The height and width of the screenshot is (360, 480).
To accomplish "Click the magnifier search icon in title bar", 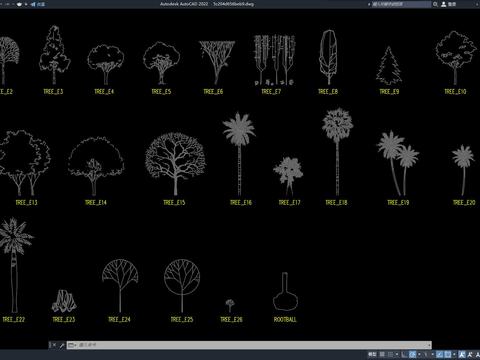I will tap(435, 4).
